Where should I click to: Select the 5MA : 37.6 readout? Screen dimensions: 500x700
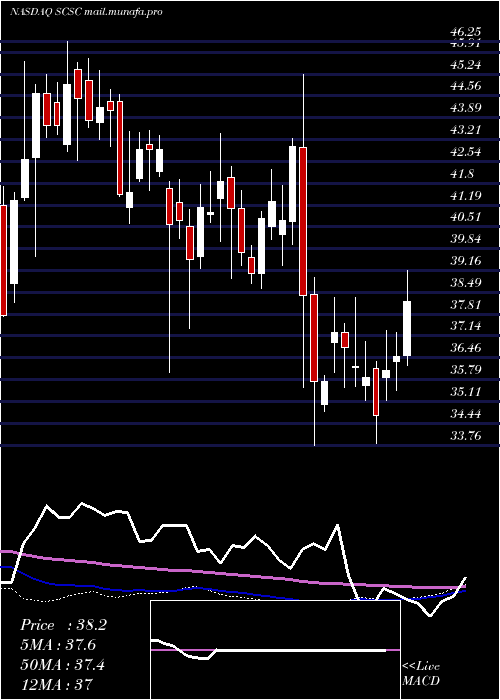click(x=58, y=645)
